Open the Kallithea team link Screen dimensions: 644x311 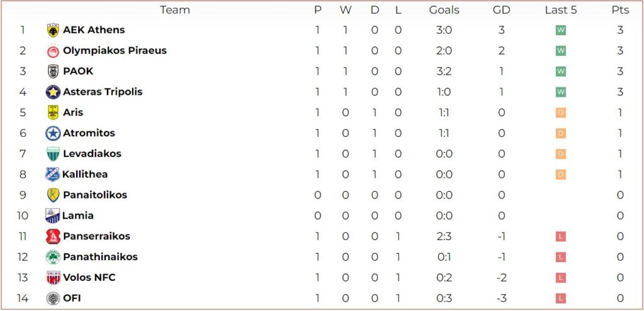click(x=85, y=175)
